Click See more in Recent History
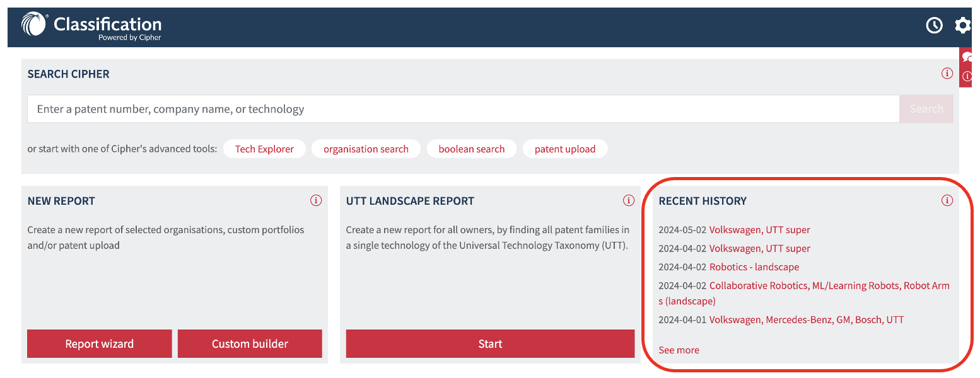This screenshot has height=378, width=980. click(x=679, y=350)
